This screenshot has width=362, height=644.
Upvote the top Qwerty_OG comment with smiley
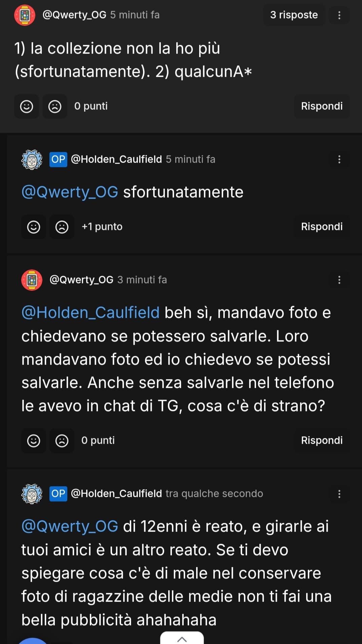coord(27,106)
